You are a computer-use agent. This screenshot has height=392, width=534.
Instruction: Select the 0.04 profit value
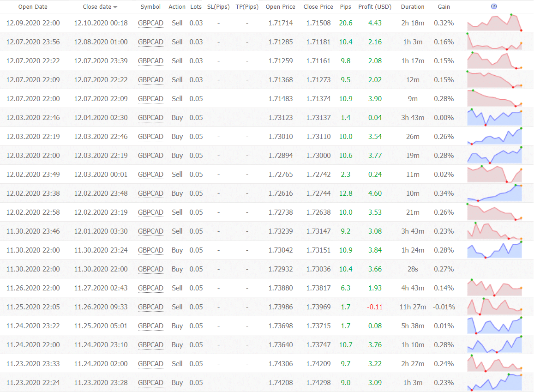click(x=375, y=118)
